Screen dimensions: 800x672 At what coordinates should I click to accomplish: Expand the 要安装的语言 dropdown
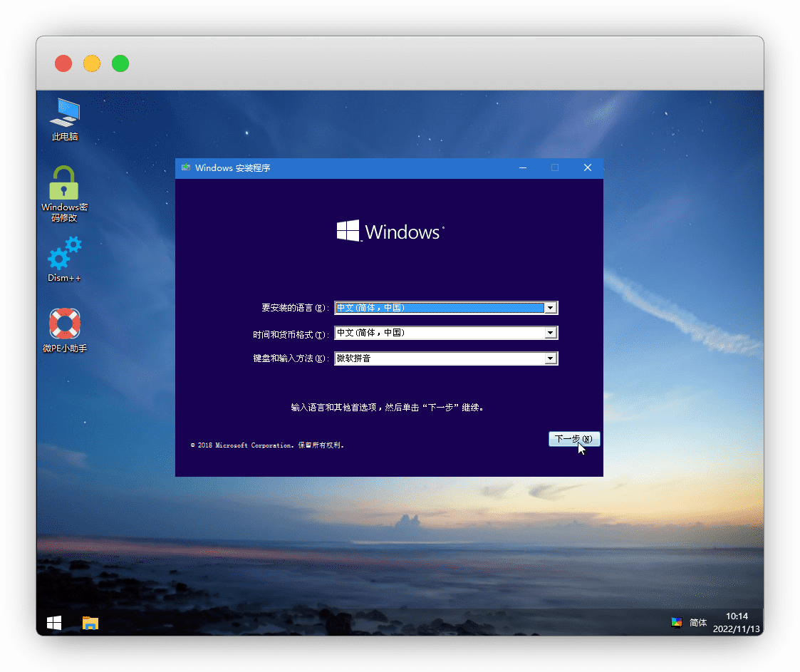coord(549,308)
